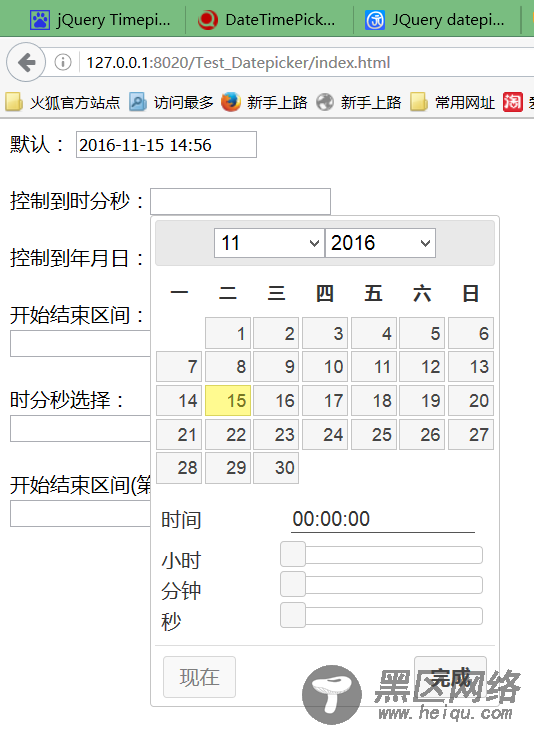
Task: Select day 24 in the calendar
Action: coord(325,434)
